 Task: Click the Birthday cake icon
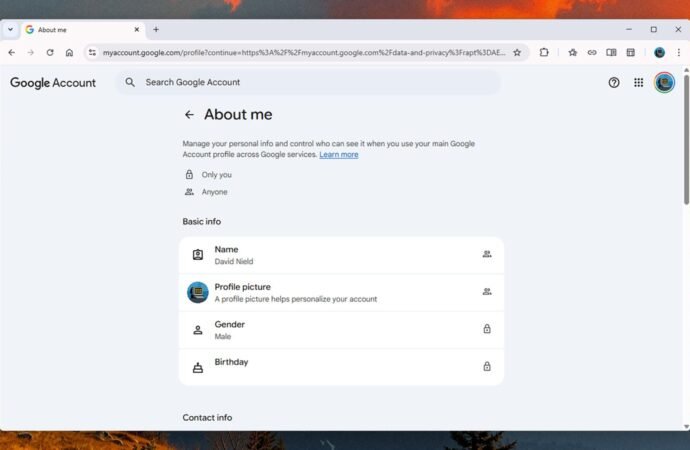click(198, 367)
